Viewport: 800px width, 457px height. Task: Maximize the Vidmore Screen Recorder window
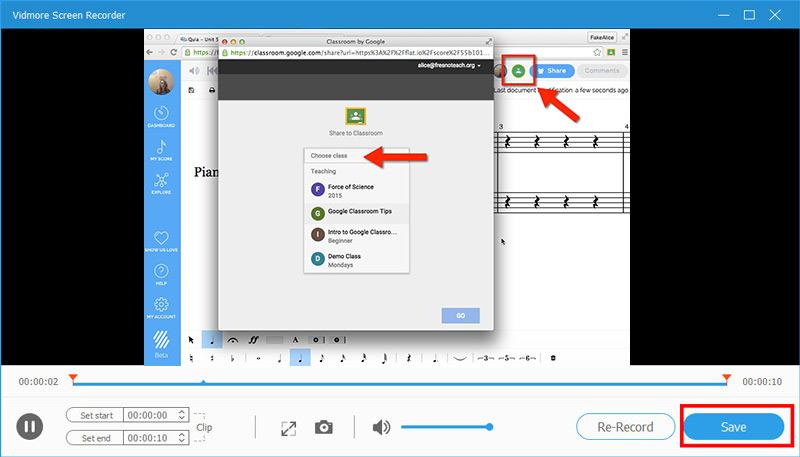(x=749, y=15)
